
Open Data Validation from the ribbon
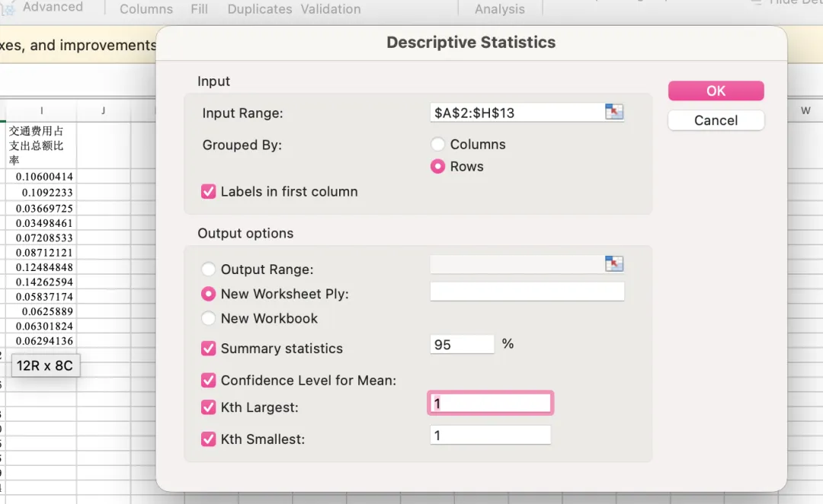[x=331, y=9]
